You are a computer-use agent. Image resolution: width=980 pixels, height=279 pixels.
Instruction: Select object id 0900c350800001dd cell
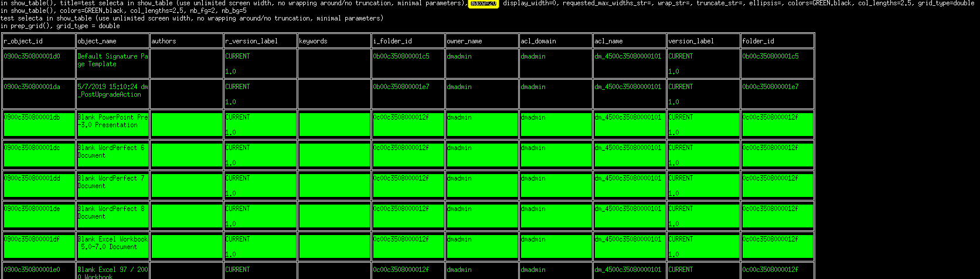click(39, 185)
